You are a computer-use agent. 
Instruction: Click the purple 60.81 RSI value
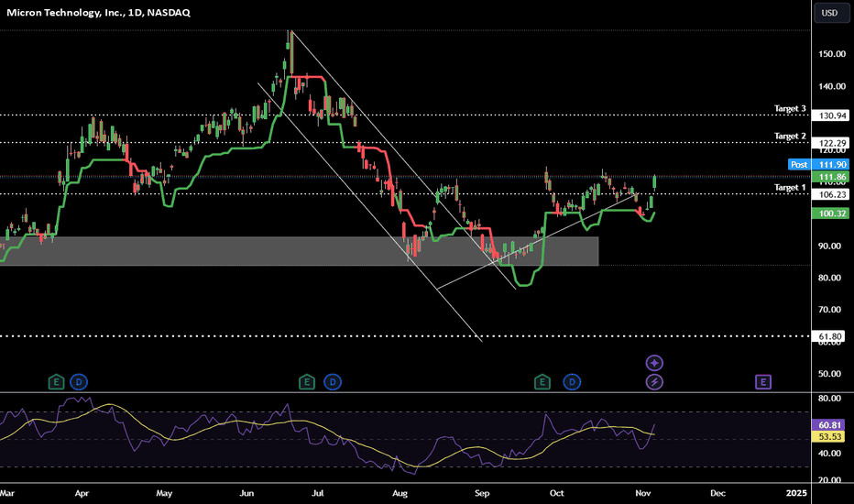(x=830, y=425)
